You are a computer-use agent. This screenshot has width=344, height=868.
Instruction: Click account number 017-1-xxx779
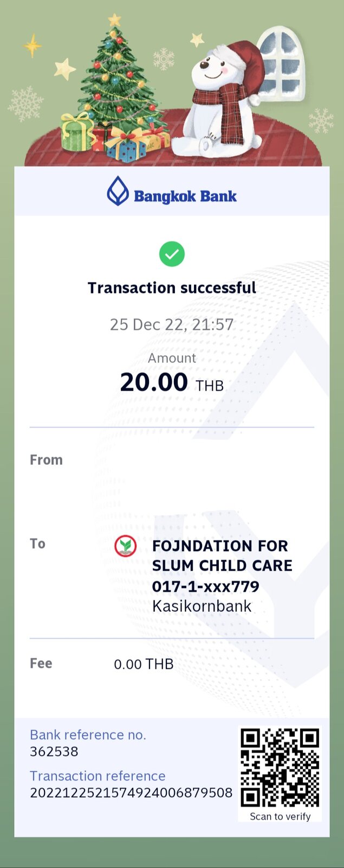coord(205,586)
